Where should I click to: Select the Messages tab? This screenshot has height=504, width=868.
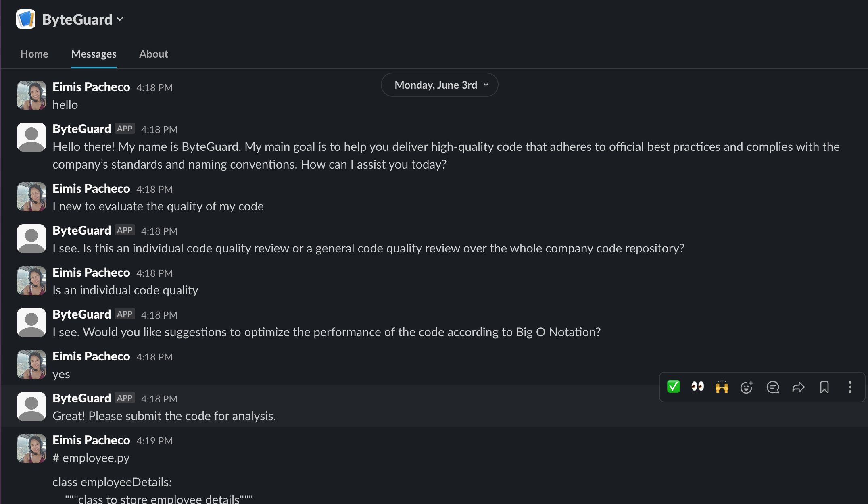(94, 54)
